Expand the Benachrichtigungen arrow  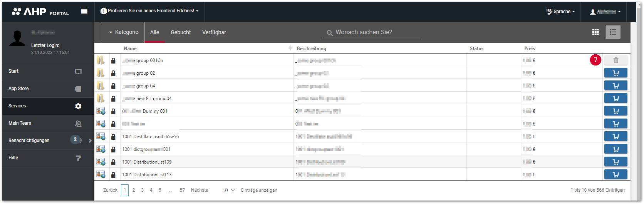90,140
